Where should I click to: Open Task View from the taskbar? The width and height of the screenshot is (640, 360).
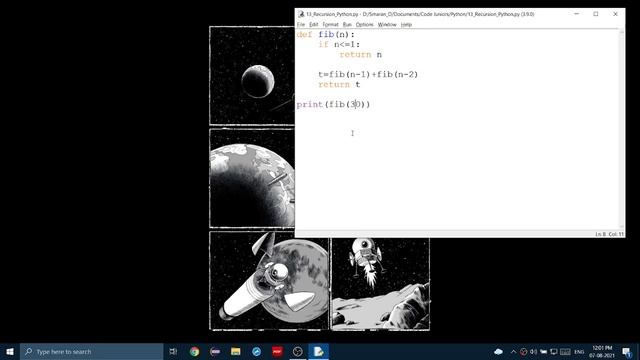173,351
